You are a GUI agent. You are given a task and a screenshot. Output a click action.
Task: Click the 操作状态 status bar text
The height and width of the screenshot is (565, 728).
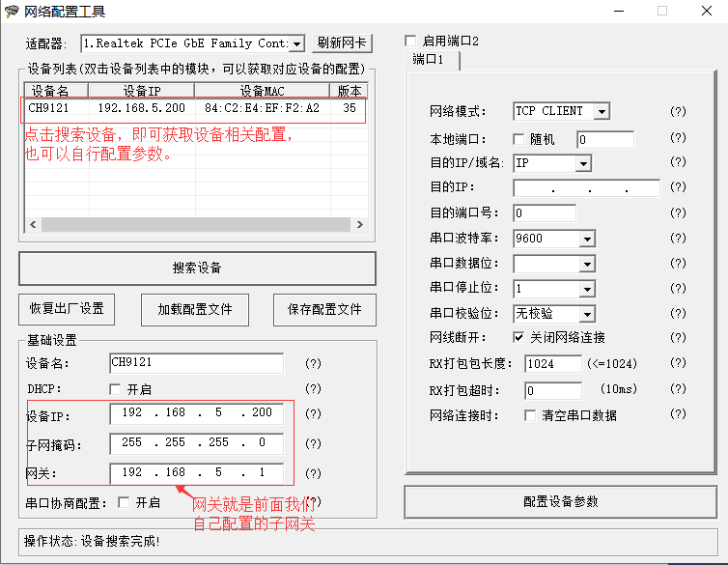pos(92,541)
